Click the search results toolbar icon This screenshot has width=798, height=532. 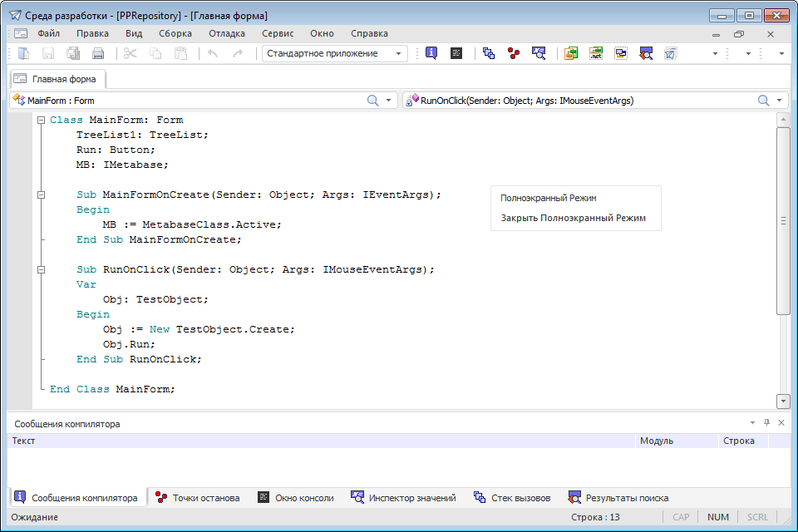coord(646,53)
